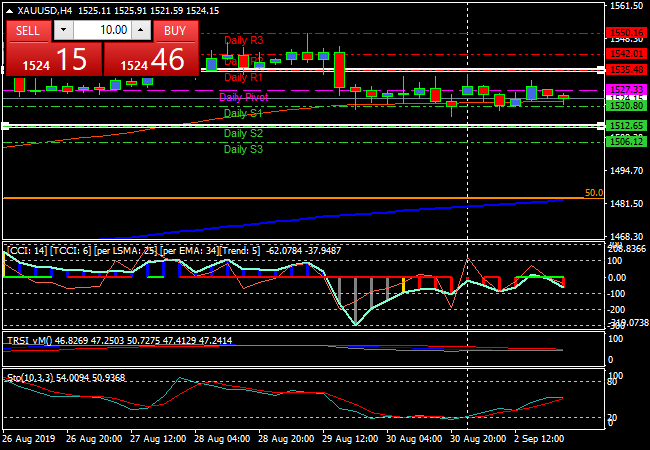Click the SELL button in trade panel
This screenshot has width=650, height=450.
click(x=28, y=31)
